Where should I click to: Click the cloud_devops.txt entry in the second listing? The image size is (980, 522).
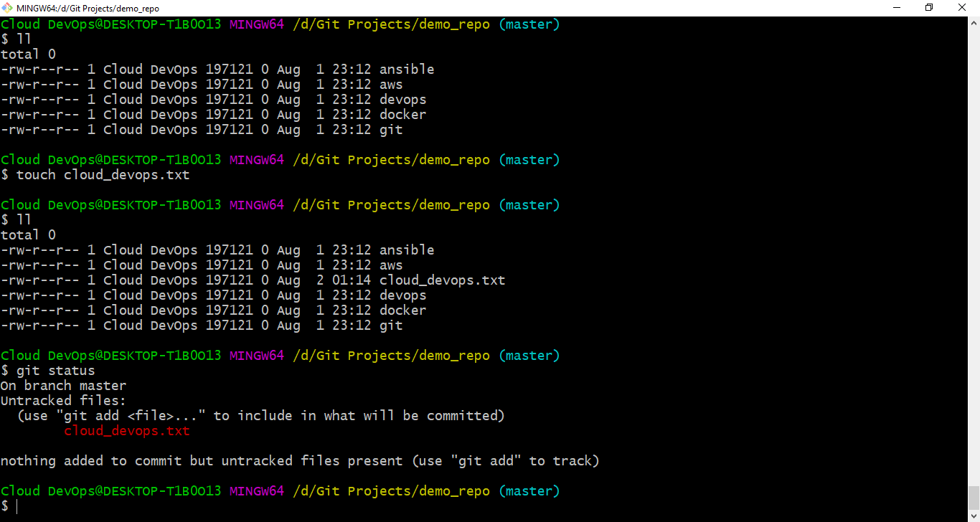[442, 280]
